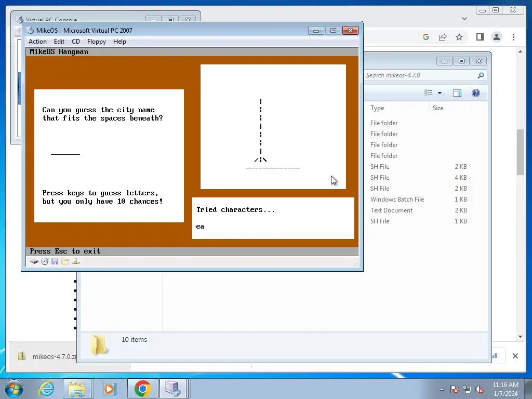The image size is (532, 399).
Task: Click the share page icon in Chrome
Action: click(x=443, y=37)
